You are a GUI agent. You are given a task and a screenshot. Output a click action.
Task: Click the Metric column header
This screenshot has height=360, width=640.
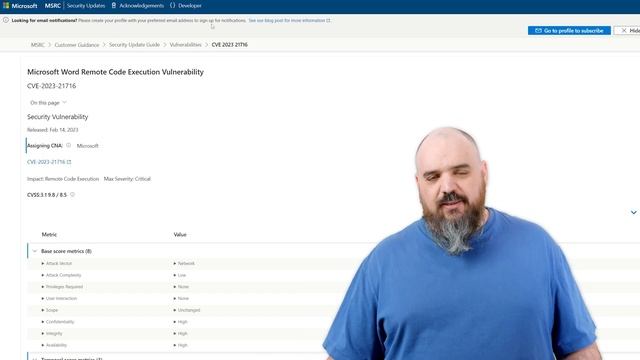pyautogui.click(x=49, y=235)
